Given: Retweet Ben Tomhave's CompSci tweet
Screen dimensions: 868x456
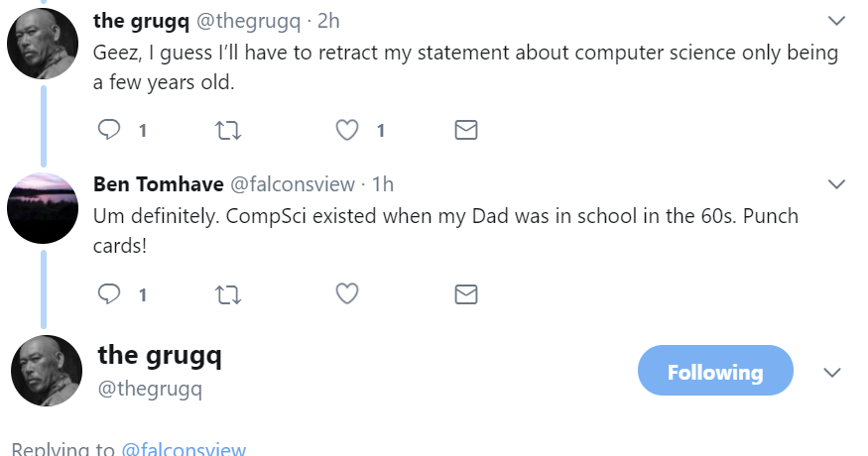Looking at the screenshot, I should click(228, 293).
